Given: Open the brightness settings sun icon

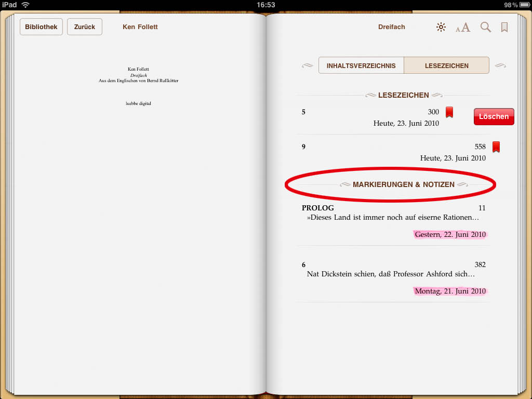Looking at the screenshot, I should click(441, 27).
